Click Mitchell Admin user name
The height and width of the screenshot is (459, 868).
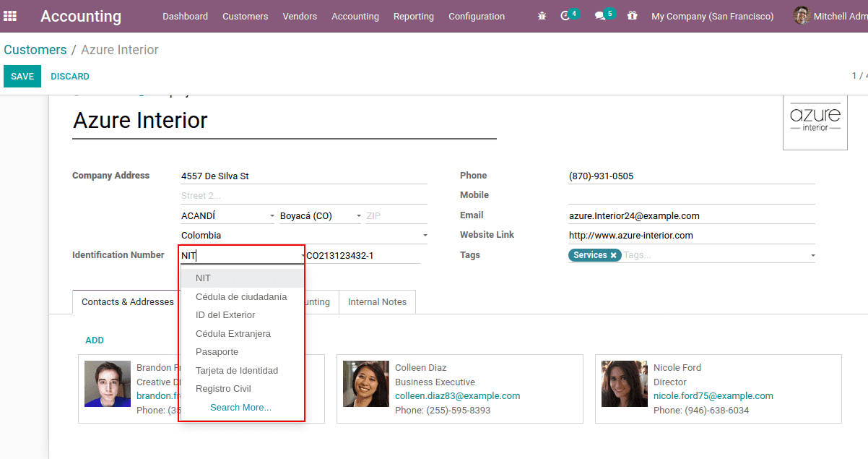[x=841, y=16]
